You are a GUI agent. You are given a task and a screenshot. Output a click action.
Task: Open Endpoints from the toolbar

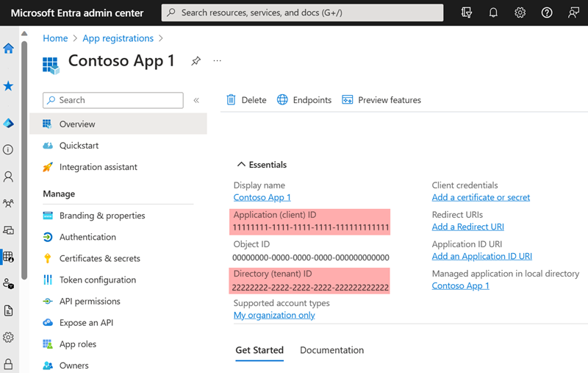pos(304,100)
